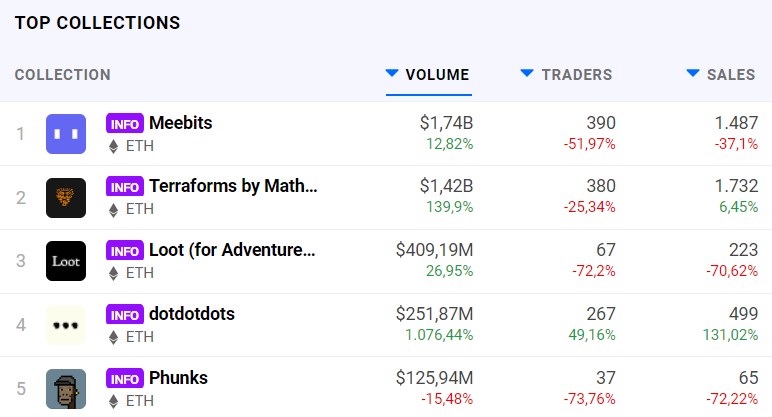
Task: Select the VOLUME column header
Action: [437, 75]
